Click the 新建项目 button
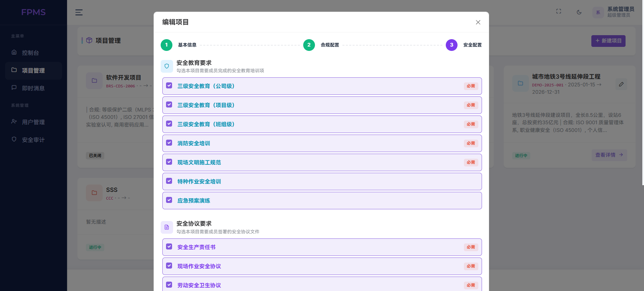The height and width of the screenshot is (291, 644). (x=608, y=41)
